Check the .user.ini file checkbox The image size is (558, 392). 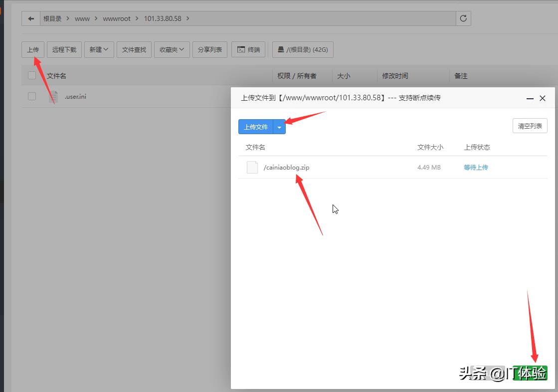point(32,96)
